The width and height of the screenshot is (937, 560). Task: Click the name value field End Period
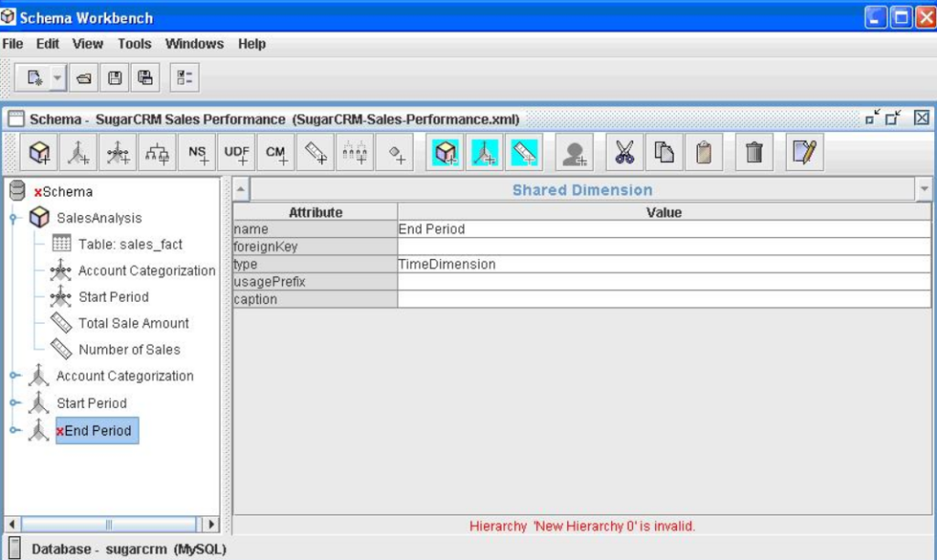[664, 229]
